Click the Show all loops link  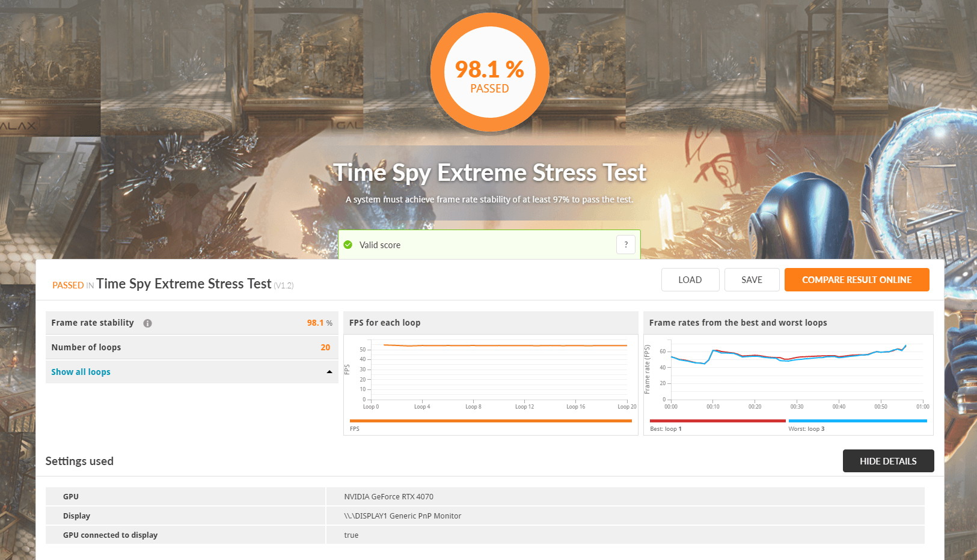[x=81, y=372]
